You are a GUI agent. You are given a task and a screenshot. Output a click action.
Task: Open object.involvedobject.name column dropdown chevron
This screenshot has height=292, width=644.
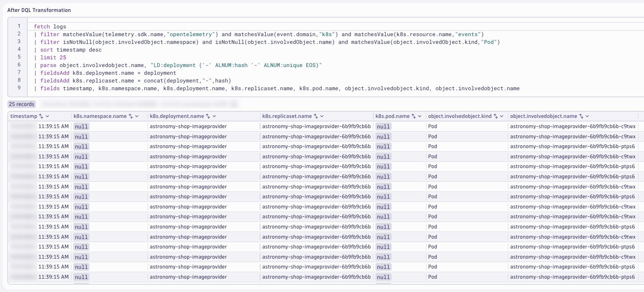[x=587, y=116]
